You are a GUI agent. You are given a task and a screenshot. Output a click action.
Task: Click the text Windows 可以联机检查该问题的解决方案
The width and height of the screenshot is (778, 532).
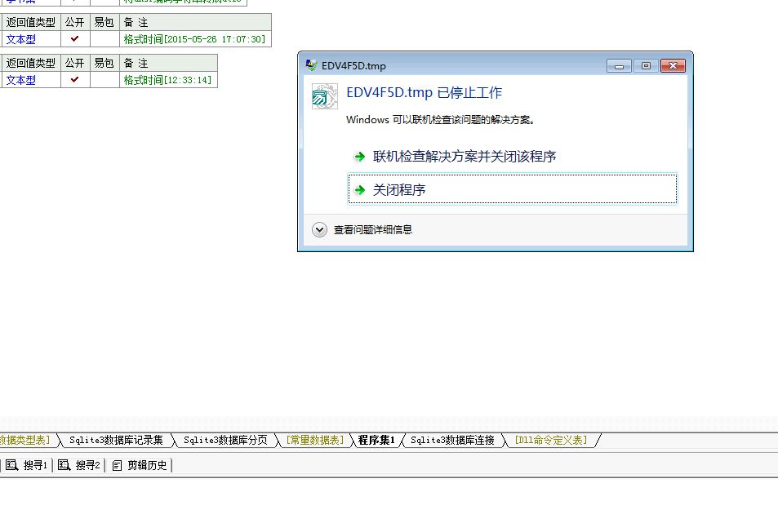pyautogui.click(x=440, y=119)
